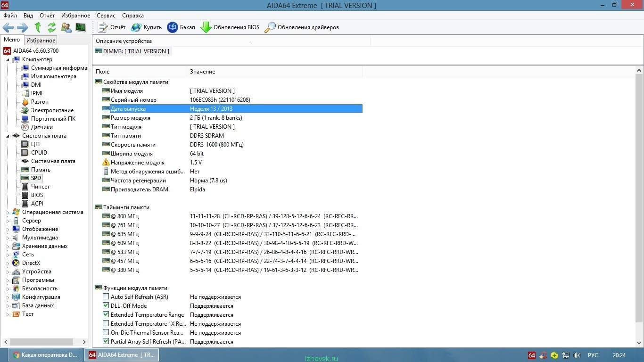Toggle the DLL-Off Mode checkbox

point(106,306)
